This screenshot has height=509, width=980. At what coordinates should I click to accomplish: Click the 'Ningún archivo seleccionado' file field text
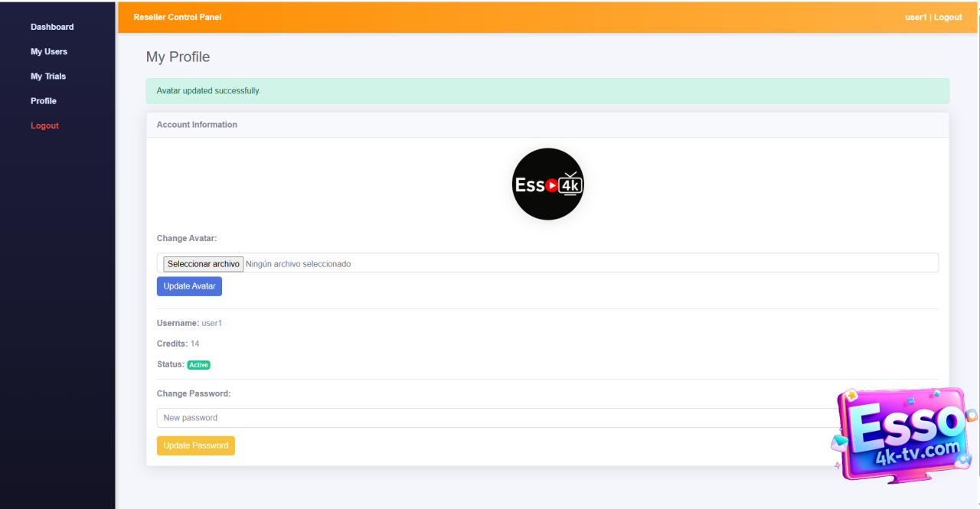point(298,264)
